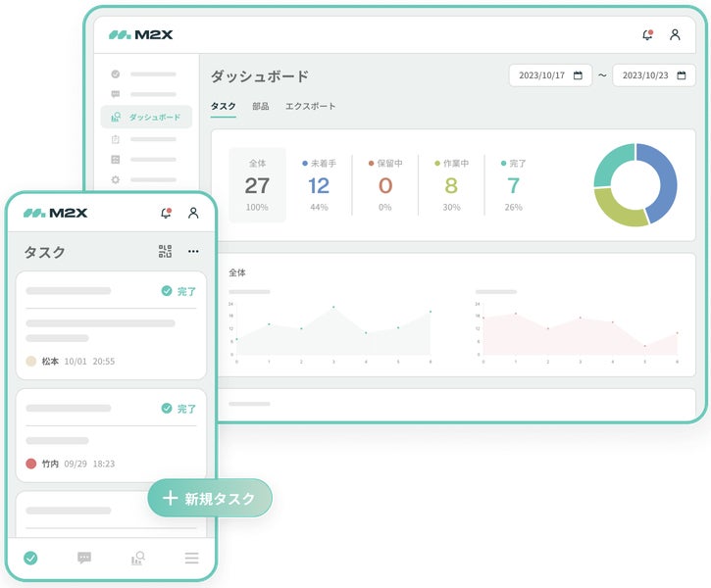This screenshot has height=588, width=711.
Task: Click the 100% value under 全体
Action: (257, 207)
